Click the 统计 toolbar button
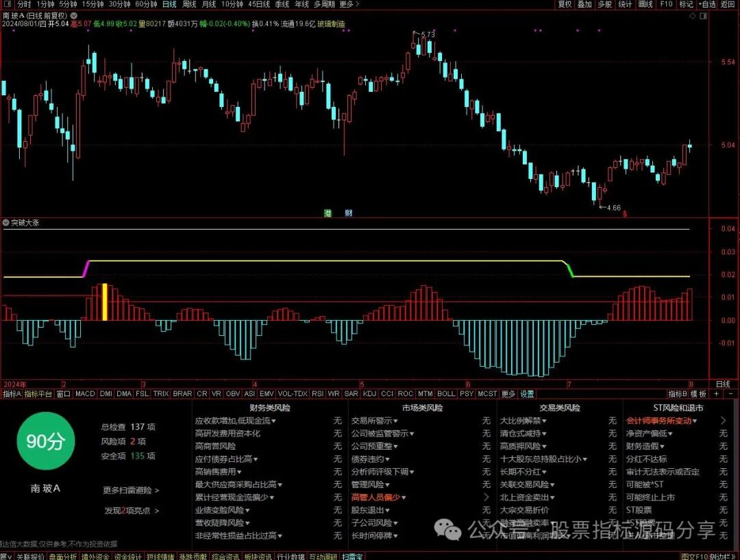 [625, 4]
